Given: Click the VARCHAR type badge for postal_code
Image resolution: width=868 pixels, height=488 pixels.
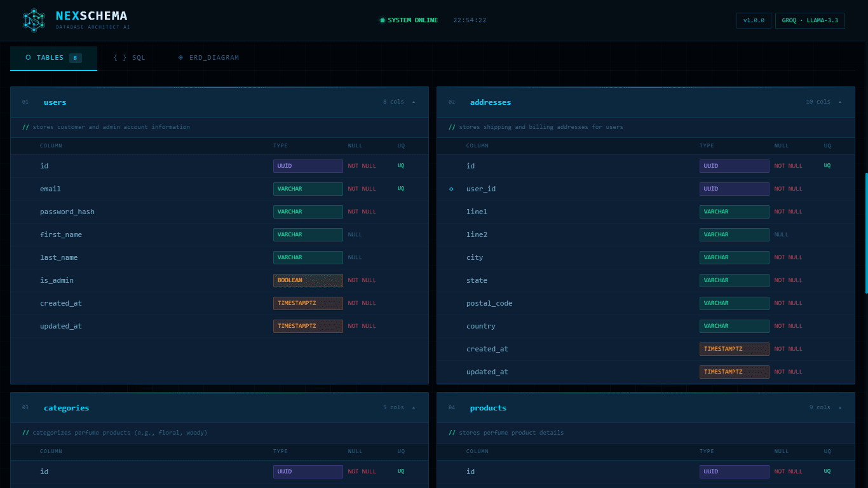Looking at the screenshot, I should pos(735,303).
